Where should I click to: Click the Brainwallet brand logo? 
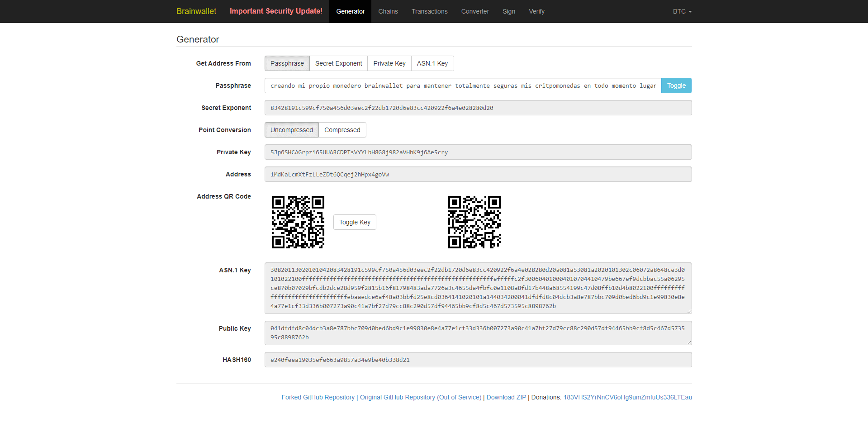pyautogui.click(x=196, y=11)
